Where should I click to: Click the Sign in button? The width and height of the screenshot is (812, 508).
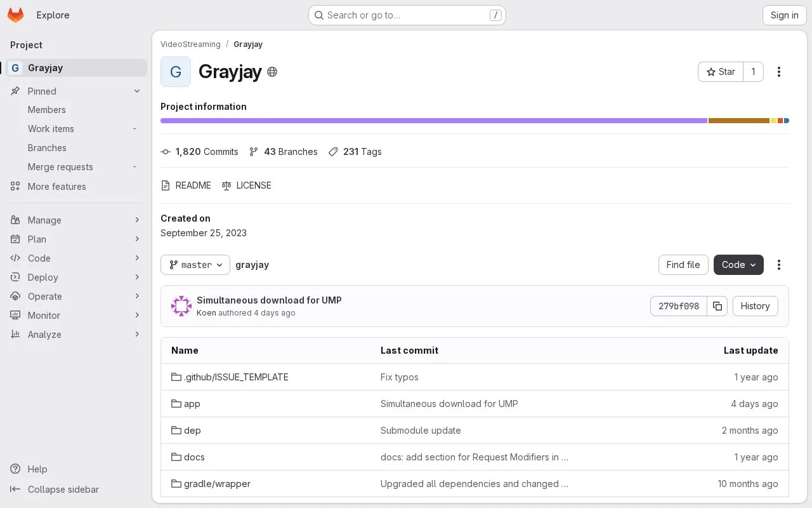(784, 15)
